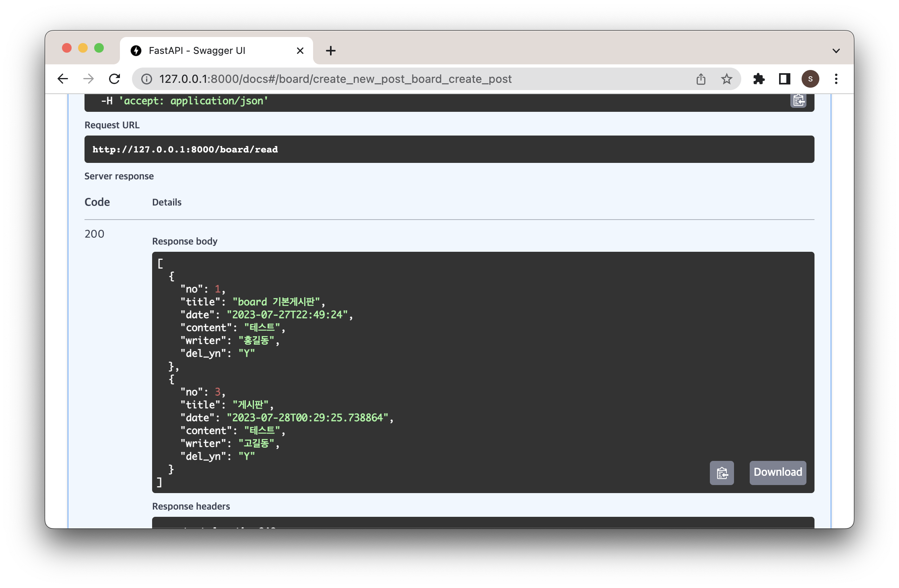Click the browser forward arrow
The width and height of the screenshot is (899, 588).
coord(89,79)
